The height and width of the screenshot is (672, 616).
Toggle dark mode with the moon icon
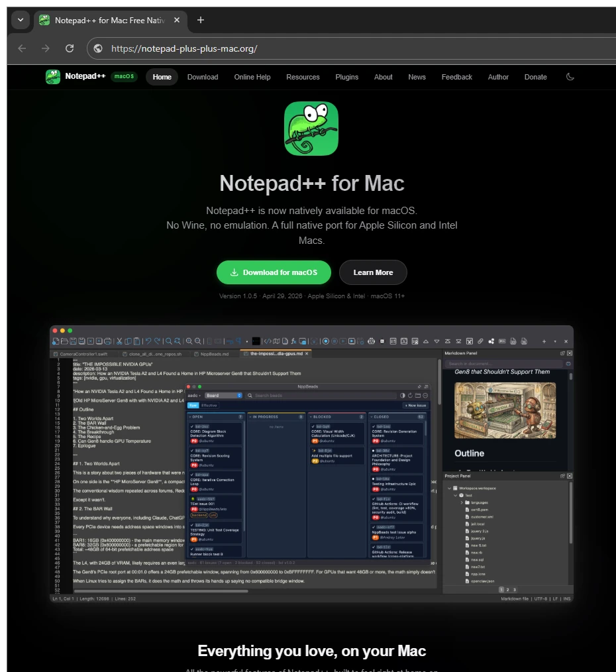tap(570, 77)
